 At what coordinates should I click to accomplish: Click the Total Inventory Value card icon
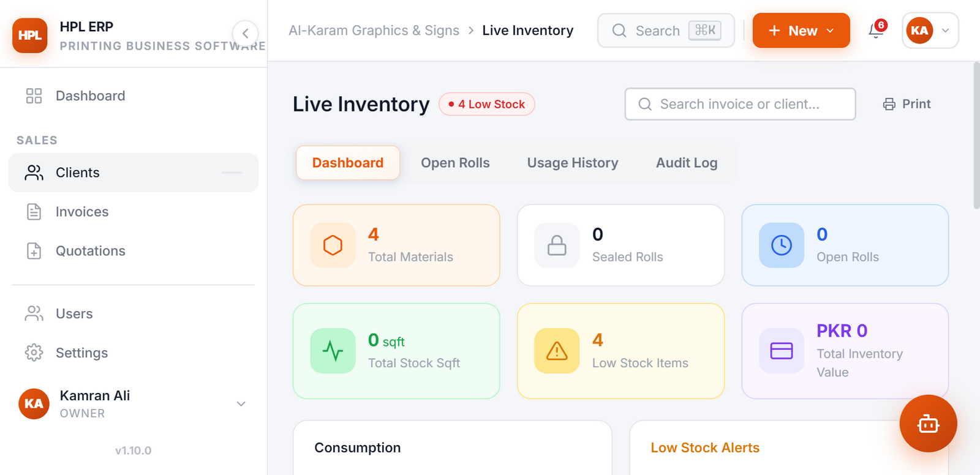(x=782, y=351)
